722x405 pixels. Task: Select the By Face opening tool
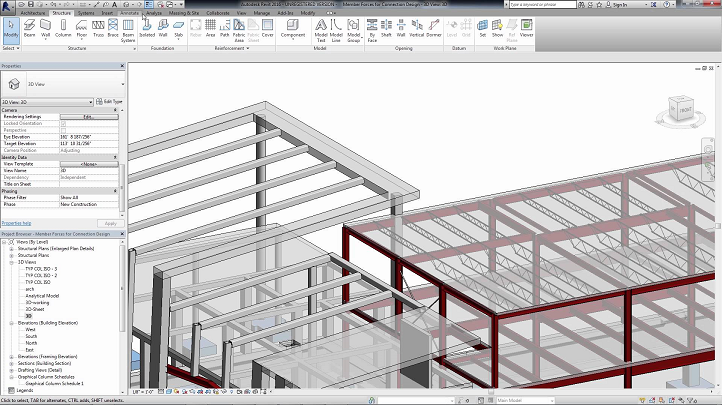pyautogui.click(x=372, y=30)
